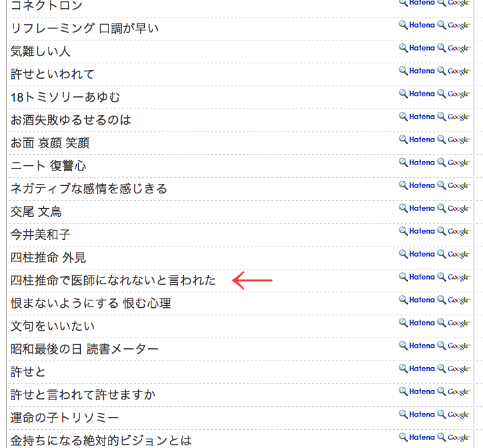Search Google for リフレーミング 口調が早い

tap(453, 25)
